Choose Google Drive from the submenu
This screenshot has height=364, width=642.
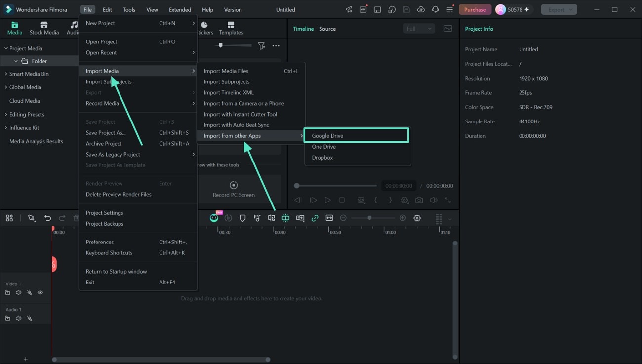click(357, 136)
